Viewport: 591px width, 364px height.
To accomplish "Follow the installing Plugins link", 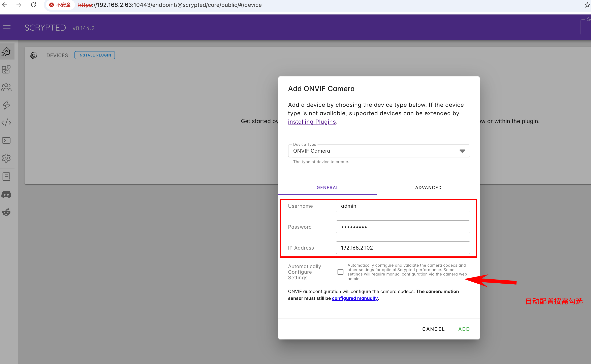I will 312,122.
